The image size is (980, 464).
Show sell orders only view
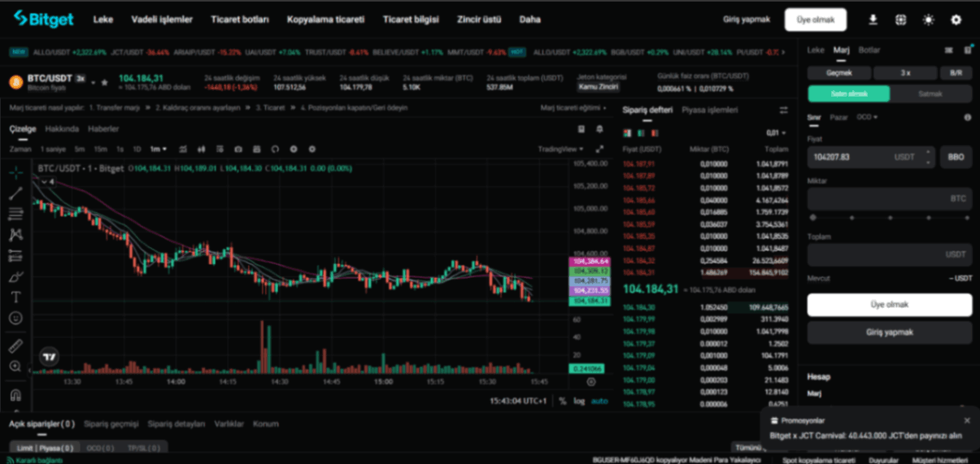pyautogui.click(x=655, y=132)
